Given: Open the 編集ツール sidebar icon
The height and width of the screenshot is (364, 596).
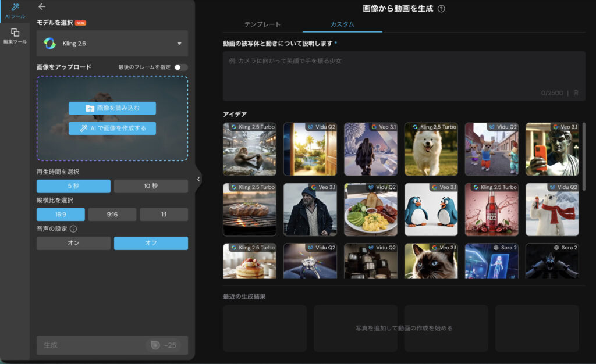Looking at the screenshot, I should [15, 36].
